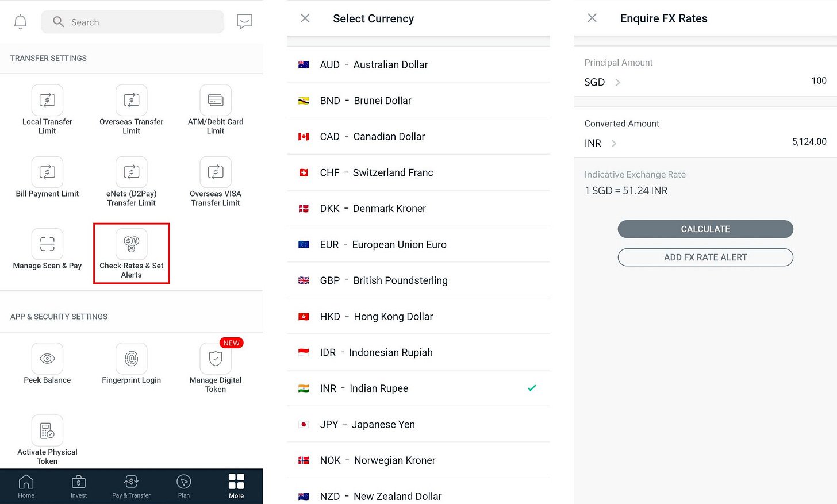
Task: Click the Hong Kong flag icon
Action: (304, 317)
